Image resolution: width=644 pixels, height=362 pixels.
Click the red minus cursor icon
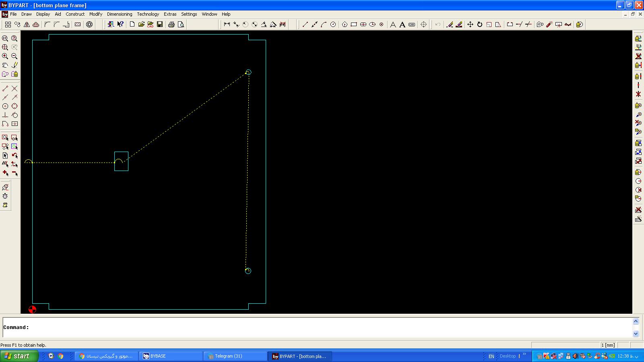[x=14, y=173]
